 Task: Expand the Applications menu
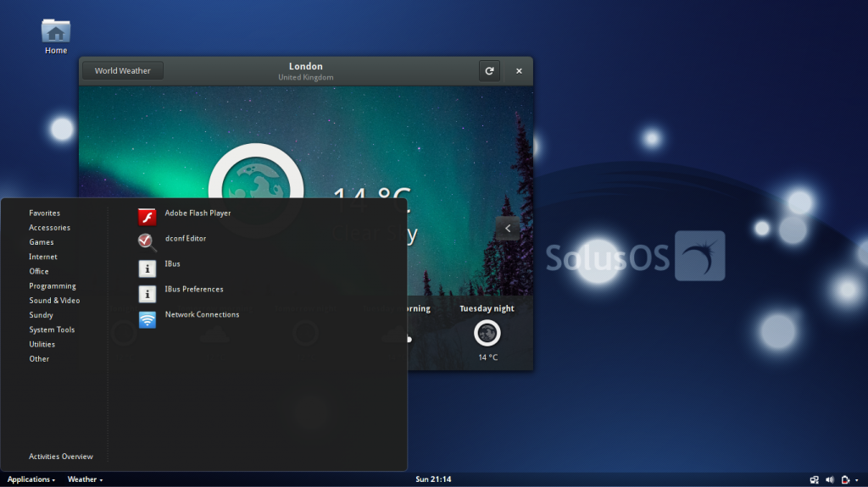click(31, 479)
